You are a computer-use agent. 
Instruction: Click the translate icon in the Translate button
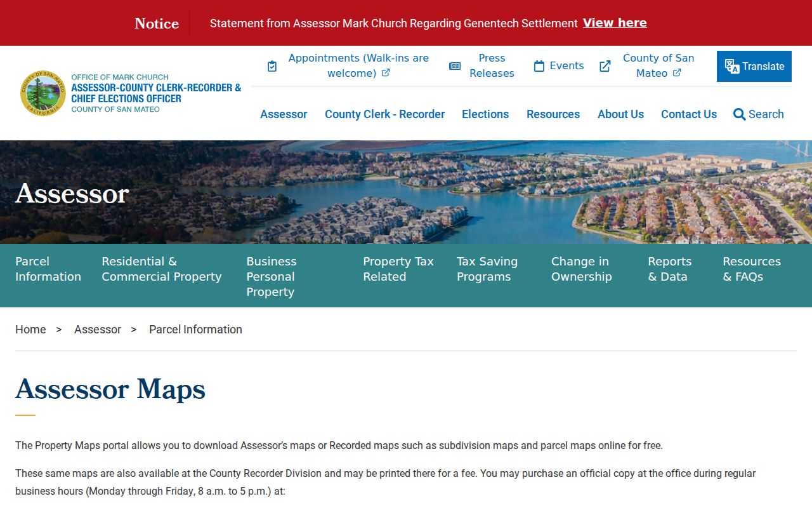732,66
